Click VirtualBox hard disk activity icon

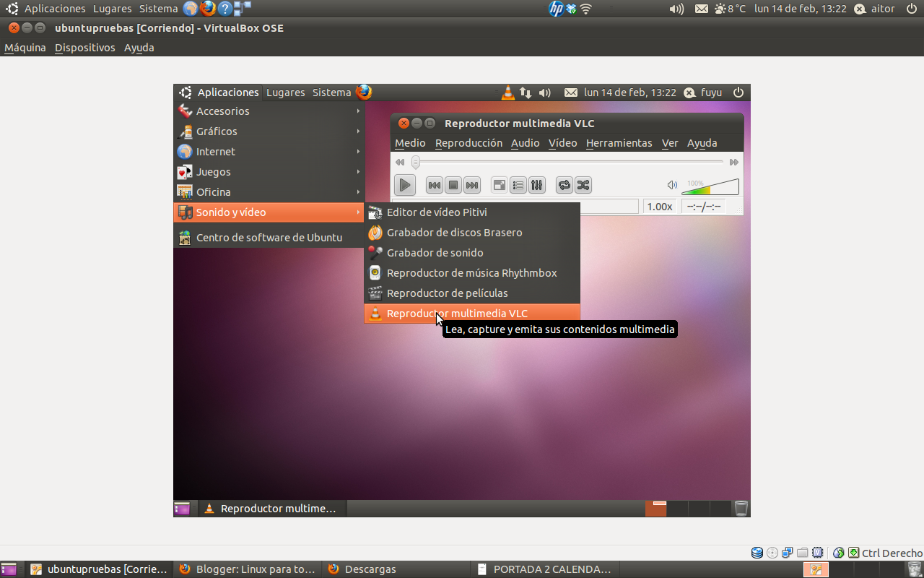757,553
